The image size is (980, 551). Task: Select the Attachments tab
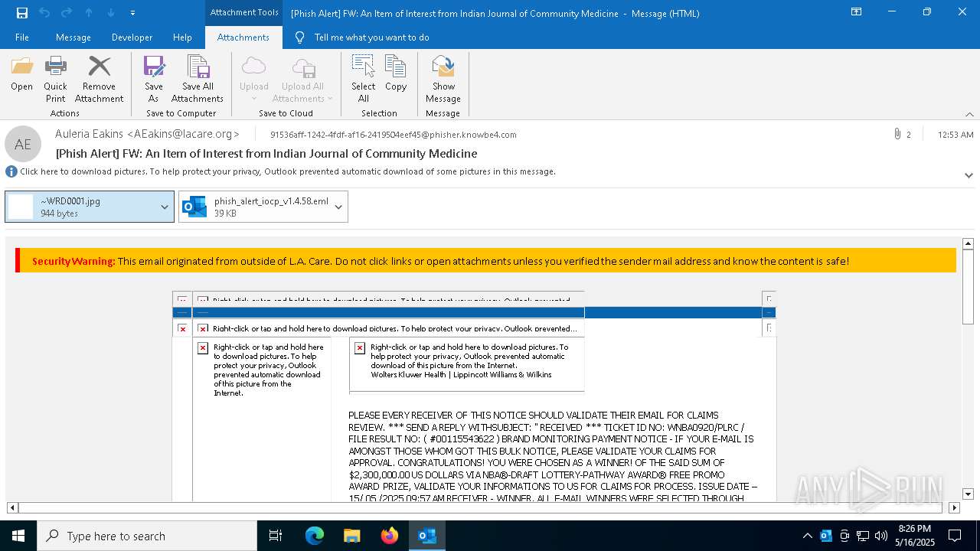pyautogui.click(x=243, y=37)
